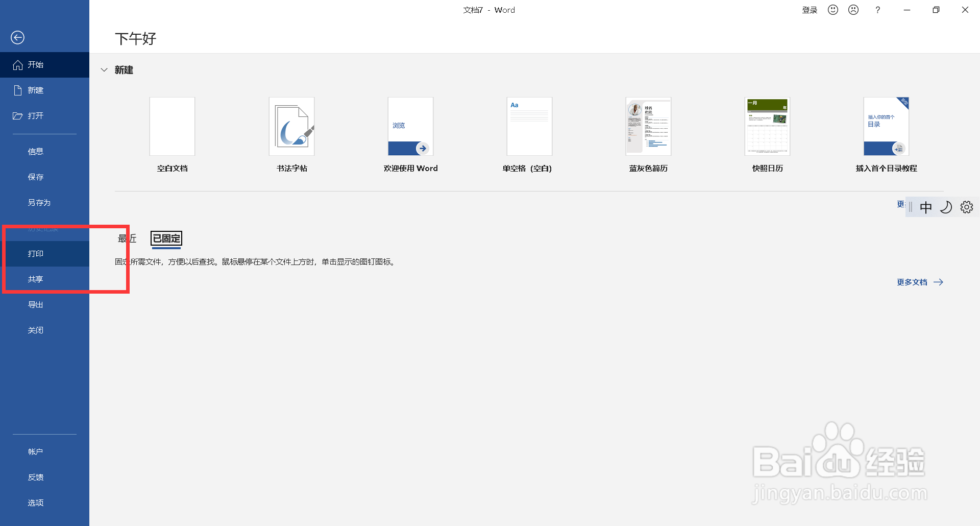Select the 蓝灰色简历 resume template
The height and width of the screenshot is (526, 980).
point(648,135)
